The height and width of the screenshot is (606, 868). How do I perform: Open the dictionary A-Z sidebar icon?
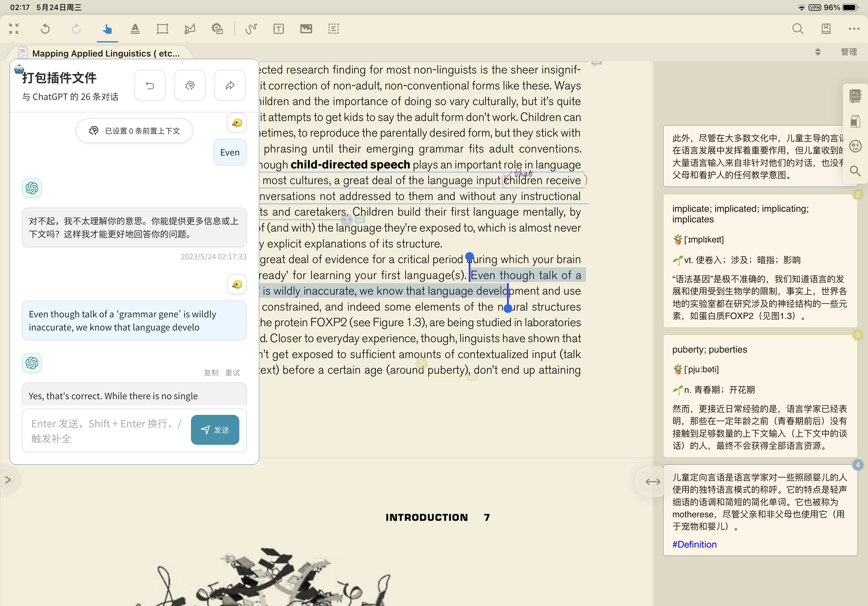855,96
